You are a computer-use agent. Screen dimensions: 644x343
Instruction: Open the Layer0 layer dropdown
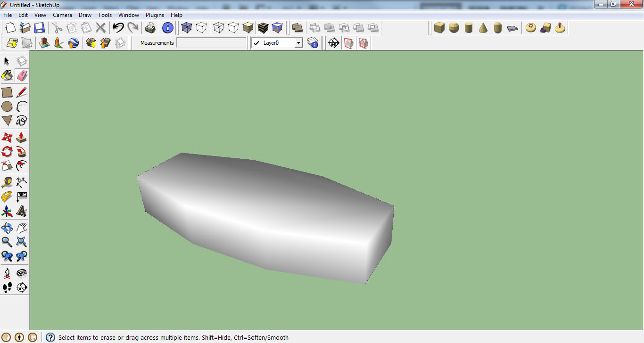click(x=298, y=43)
